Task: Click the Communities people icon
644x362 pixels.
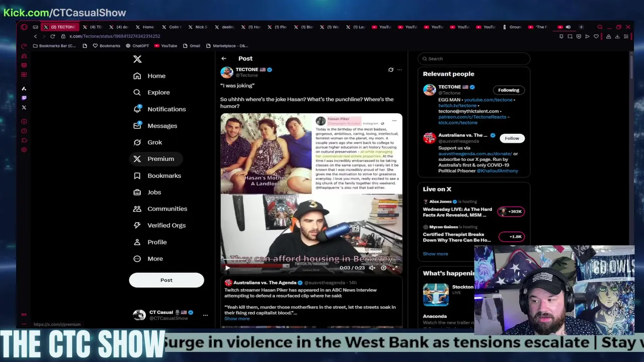Action: (x=137, y=209)
